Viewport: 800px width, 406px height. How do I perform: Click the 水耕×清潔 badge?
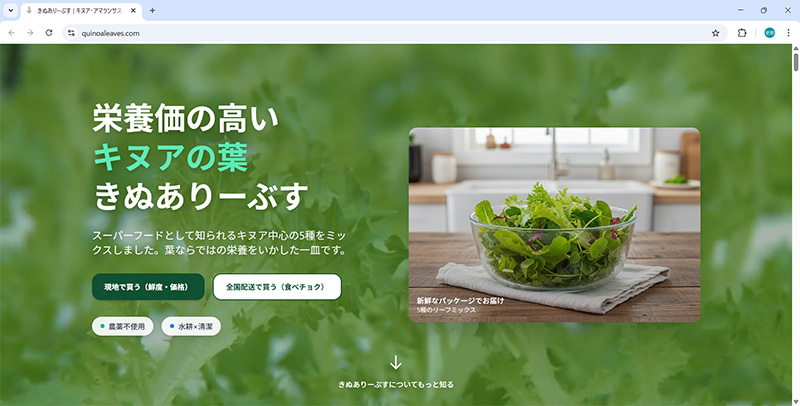(191, 326)
